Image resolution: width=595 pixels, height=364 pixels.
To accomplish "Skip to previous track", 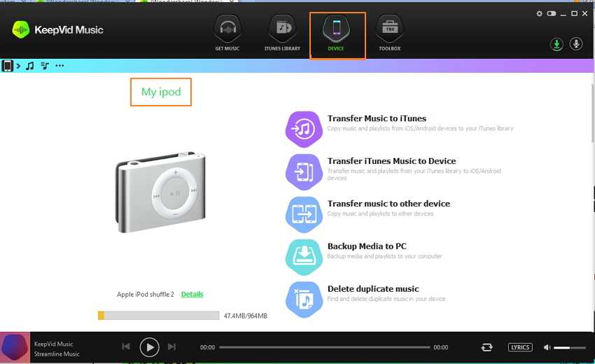I will coord(126,346).
